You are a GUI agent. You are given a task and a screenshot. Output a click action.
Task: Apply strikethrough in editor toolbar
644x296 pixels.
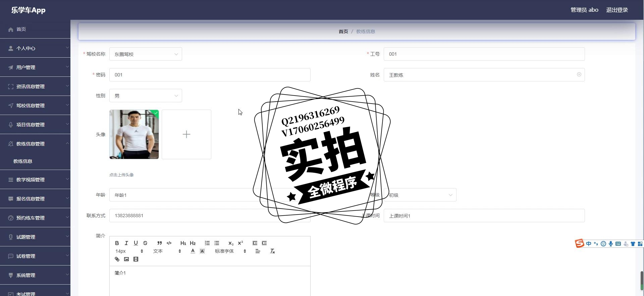point(145,243)
